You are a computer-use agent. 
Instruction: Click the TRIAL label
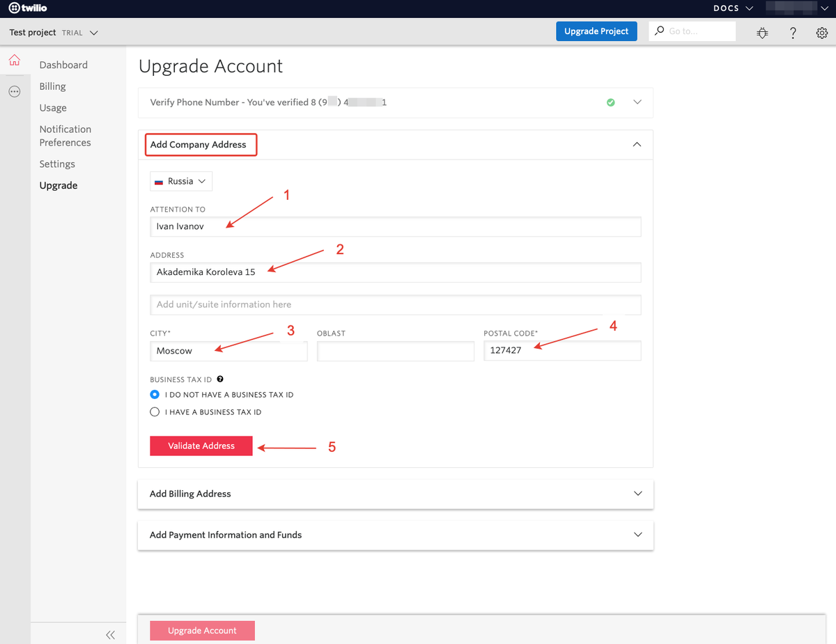pyautogui.click(x=72, y=33)
